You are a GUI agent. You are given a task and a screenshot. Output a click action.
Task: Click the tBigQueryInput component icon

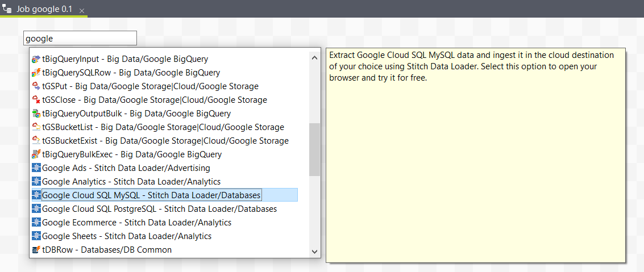tap(36, 59)
